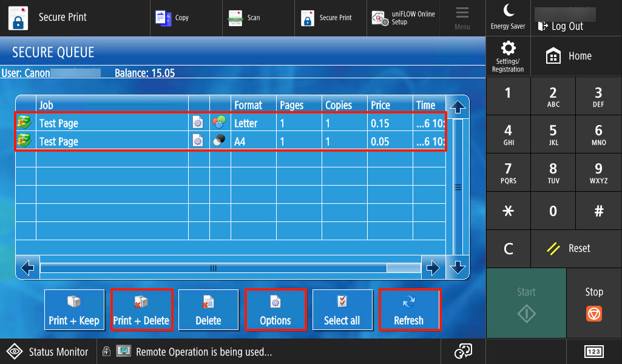Click price 0.15 cell
The height and width of the screenshot is (364, 622).
[390, 123]
